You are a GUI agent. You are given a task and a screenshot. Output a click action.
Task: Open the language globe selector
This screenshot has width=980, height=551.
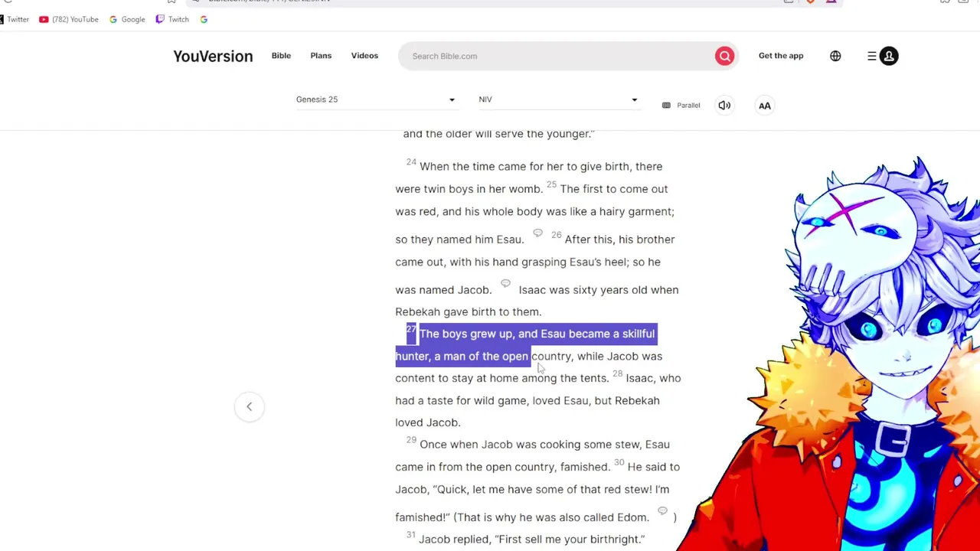(x=835, y=56)
